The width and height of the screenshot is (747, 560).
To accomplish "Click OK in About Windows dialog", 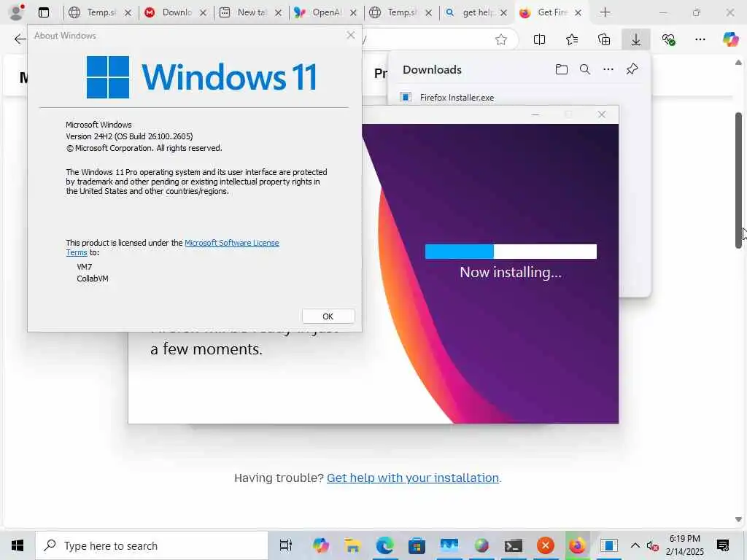I will pyautogui.click(x=328, y=316).
